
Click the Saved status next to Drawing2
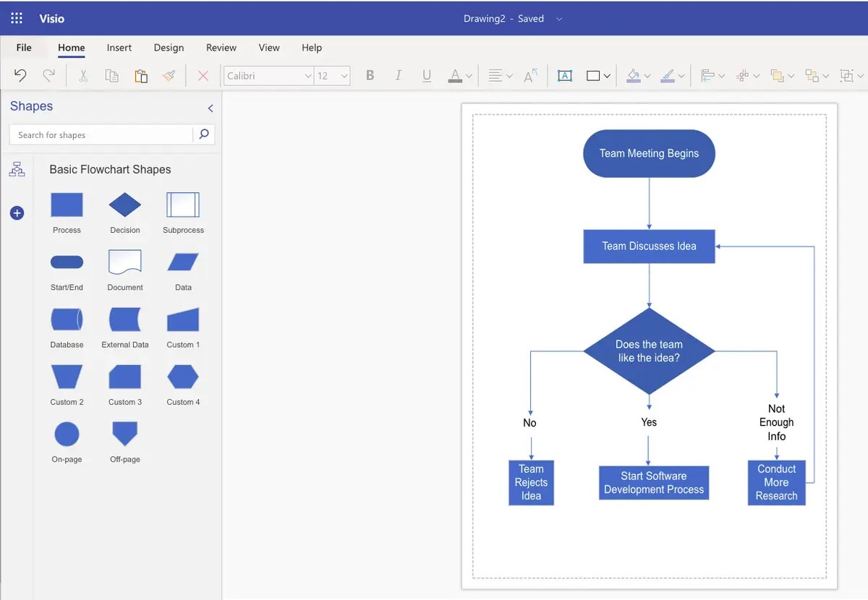[532, 18]
